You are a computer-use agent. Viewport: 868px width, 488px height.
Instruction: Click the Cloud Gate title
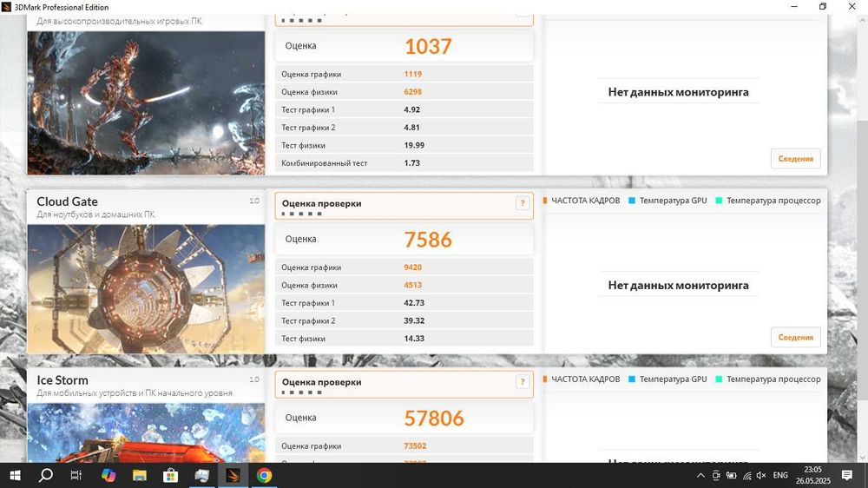point(67,201)
